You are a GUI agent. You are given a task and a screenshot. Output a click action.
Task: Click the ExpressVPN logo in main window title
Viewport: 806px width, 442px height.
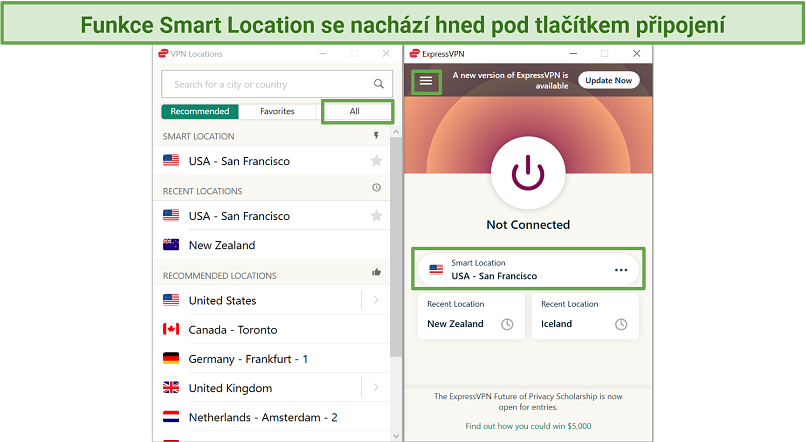tap(415, 53)
